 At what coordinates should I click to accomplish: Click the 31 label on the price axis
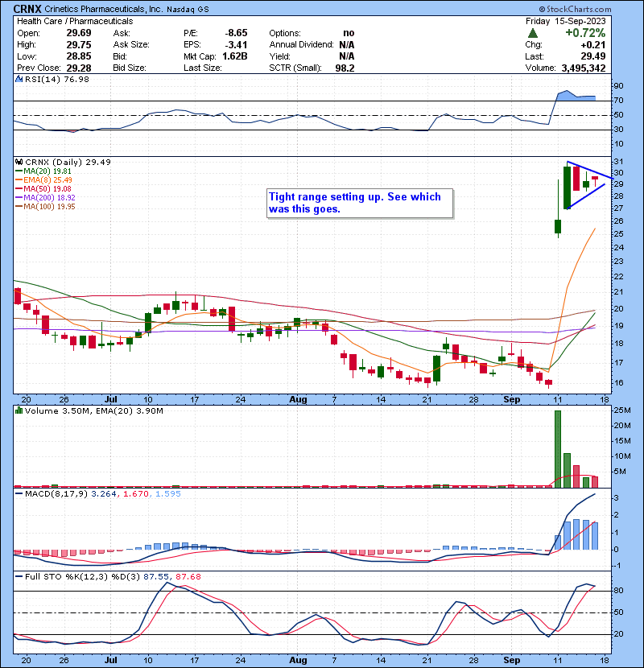click(618, 162)
